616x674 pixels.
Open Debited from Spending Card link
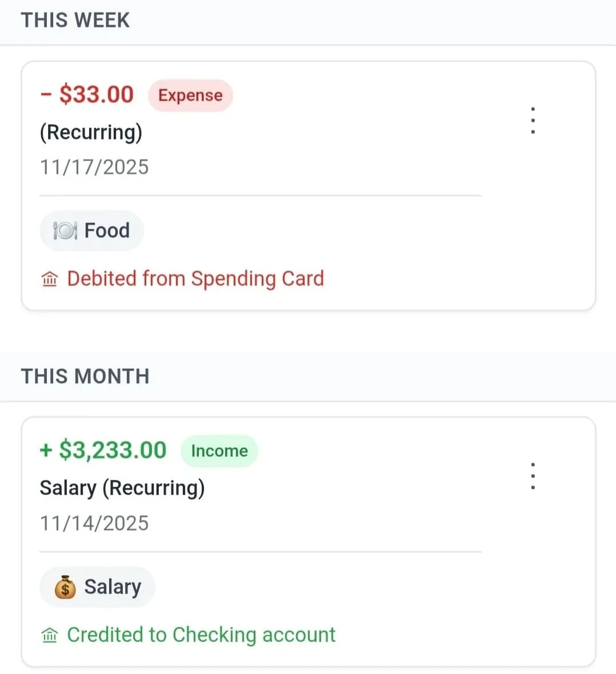point(195,279)
